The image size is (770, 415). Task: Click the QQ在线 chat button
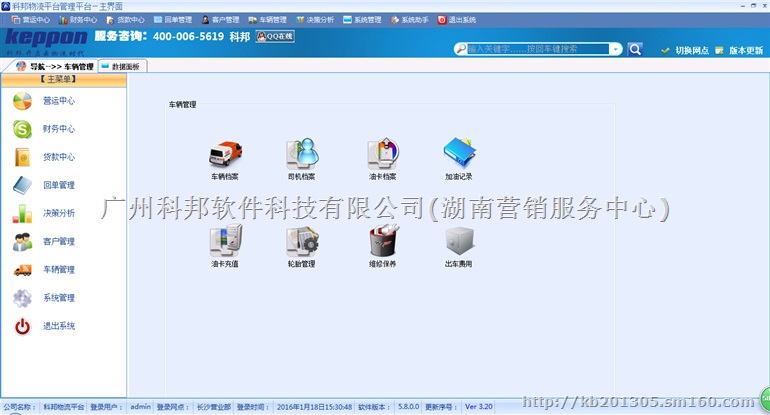[x=274, y=36]
